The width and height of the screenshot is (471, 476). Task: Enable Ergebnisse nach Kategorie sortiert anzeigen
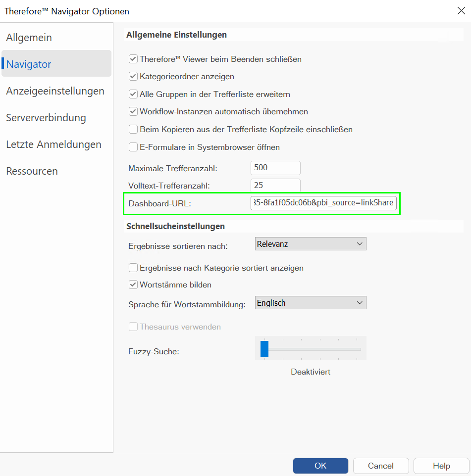133,268
